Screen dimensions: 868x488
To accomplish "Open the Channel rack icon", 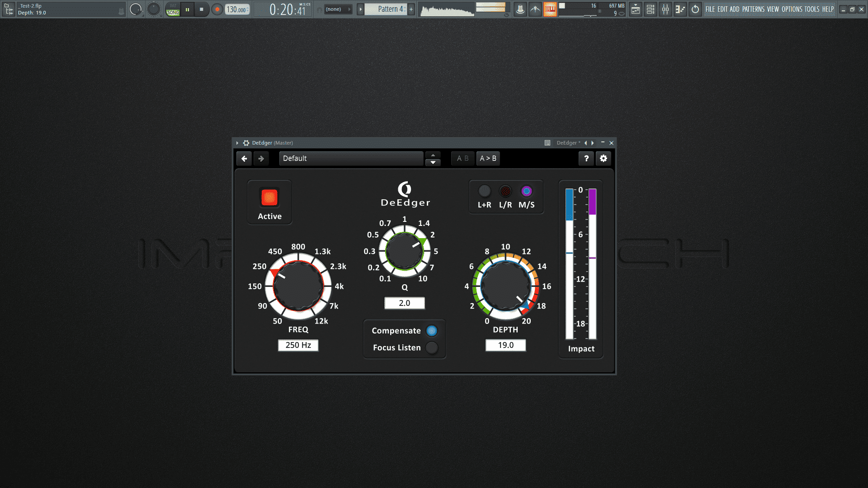I will click(x=651, y=9).
